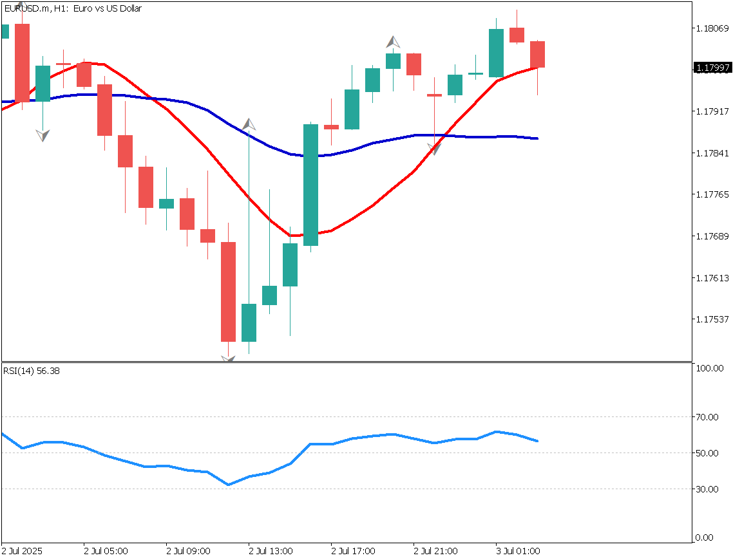Select the RSI(14) 56.38 indicator label
Screen dimensions: 742x560
pyautogui.click(x=32, y=371)
